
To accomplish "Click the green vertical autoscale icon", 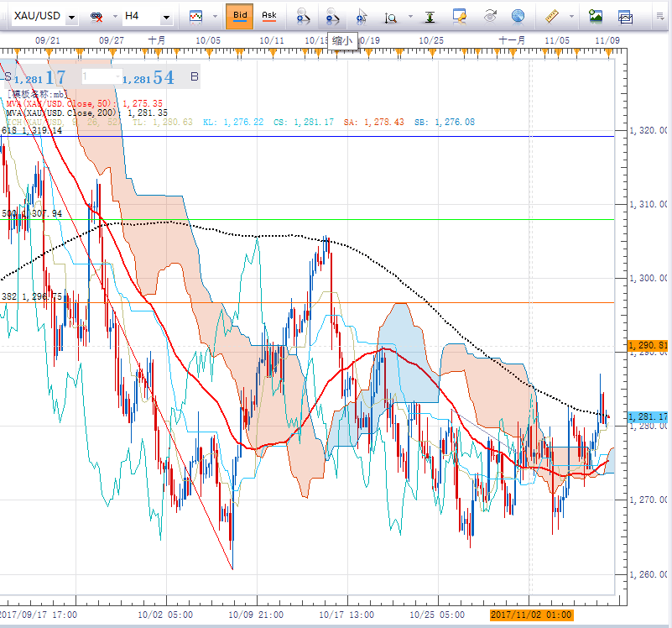I will tap(430, 16).
